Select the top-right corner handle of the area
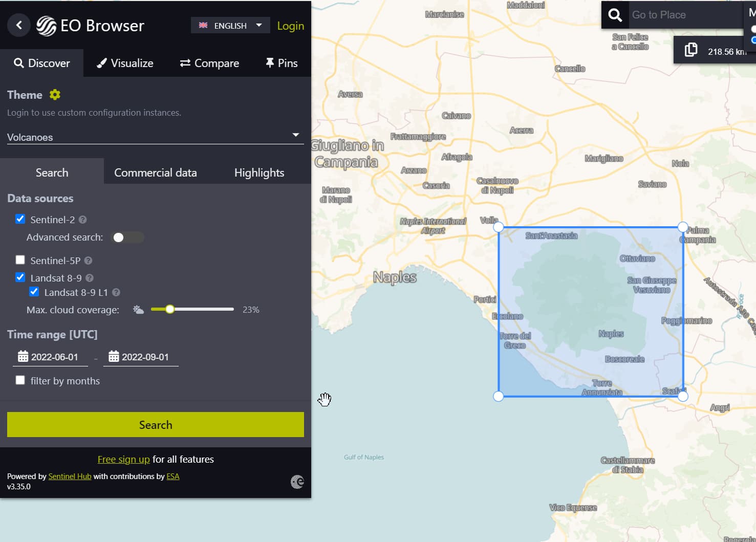 (x=683, y=227)
